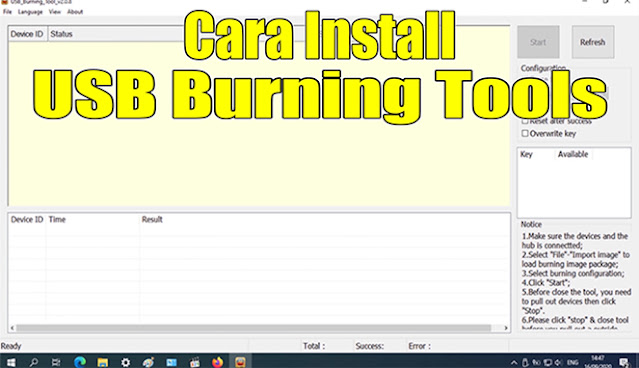
Task: Click the Time column header
Action: point(57,219)
